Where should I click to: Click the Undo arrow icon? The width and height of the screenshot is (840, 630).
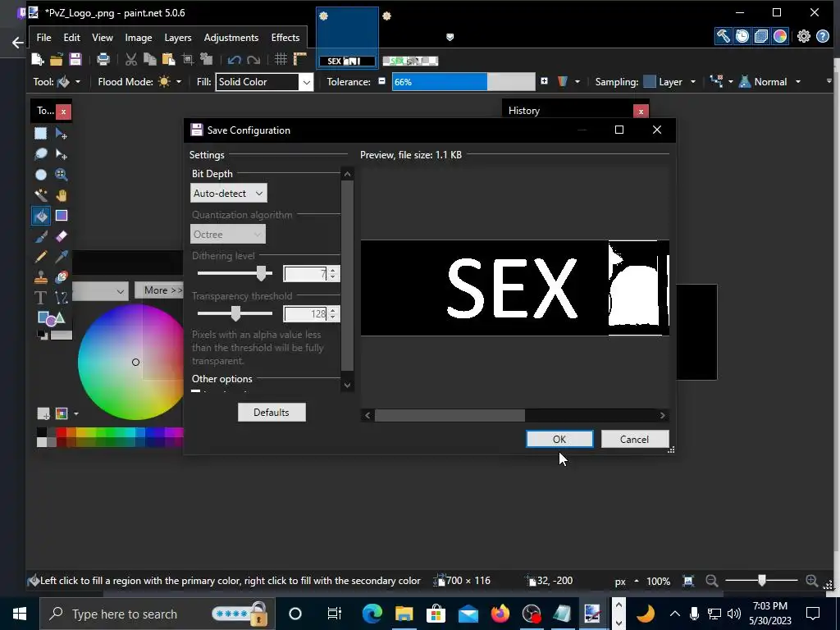click(234, 59)
